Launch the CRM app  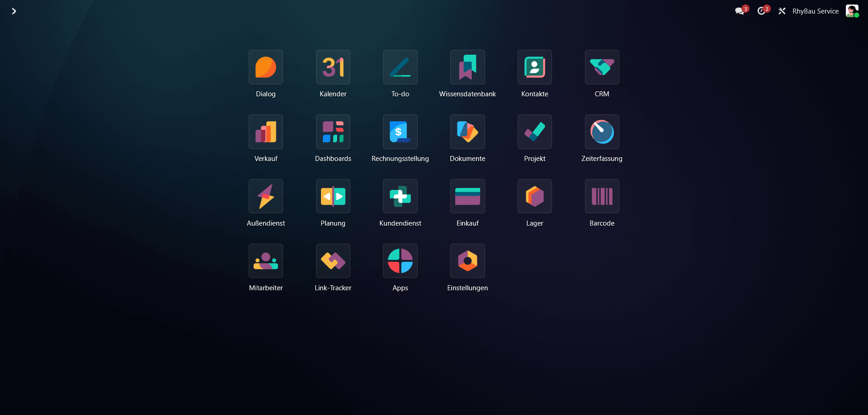tap(602, 67)
